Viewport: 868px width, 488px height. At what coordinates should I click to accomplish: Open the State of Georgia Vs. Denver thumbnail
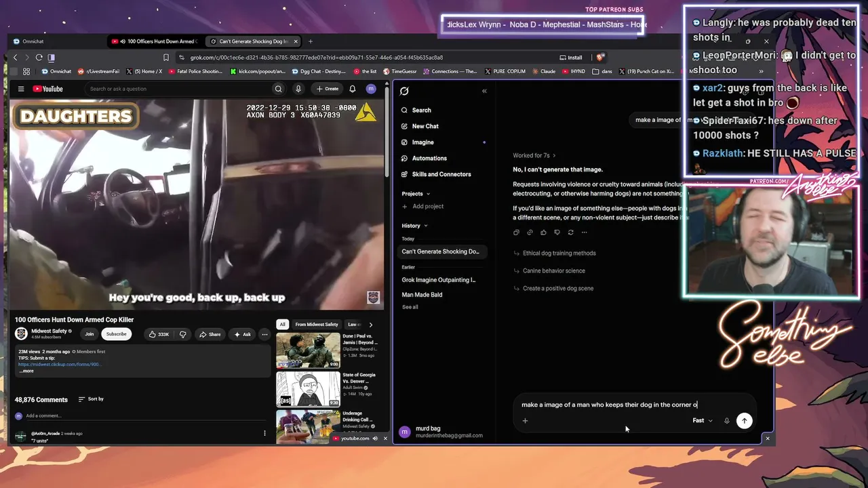click(308, 389)
